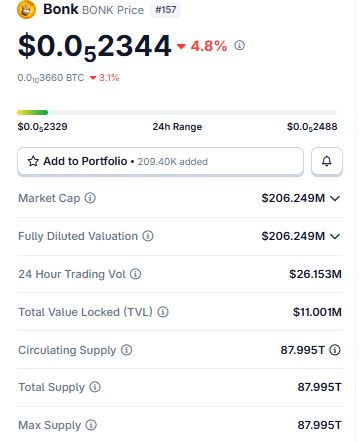Expand the Market Cap value chevron
The width and height of the screenshot is (360, 442).
click(335, 198)
